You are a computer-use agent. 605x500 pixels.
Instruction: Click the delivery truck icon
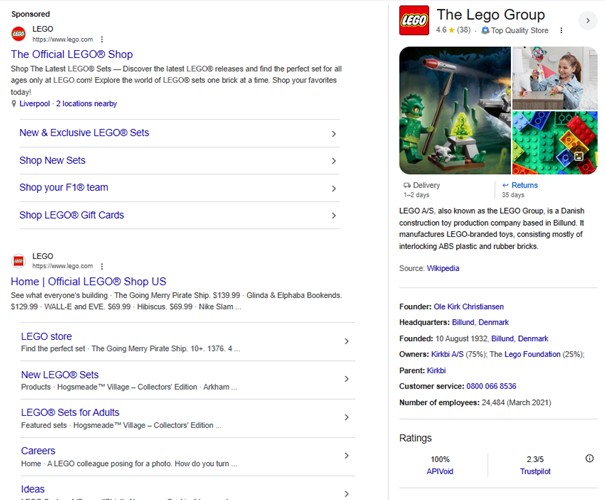pyautogui.click(x=407, y=185)
